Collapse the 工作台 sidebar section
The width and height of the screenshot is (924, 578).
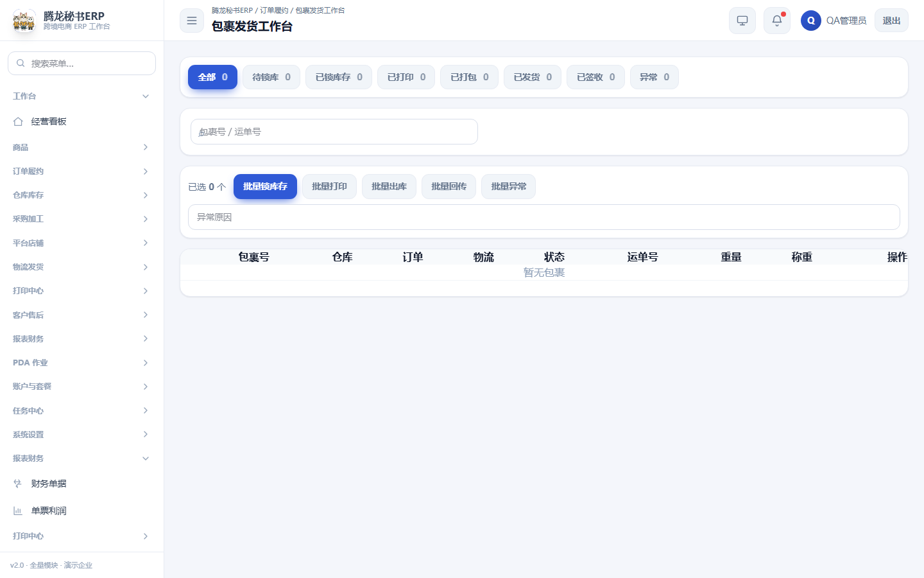81,96
